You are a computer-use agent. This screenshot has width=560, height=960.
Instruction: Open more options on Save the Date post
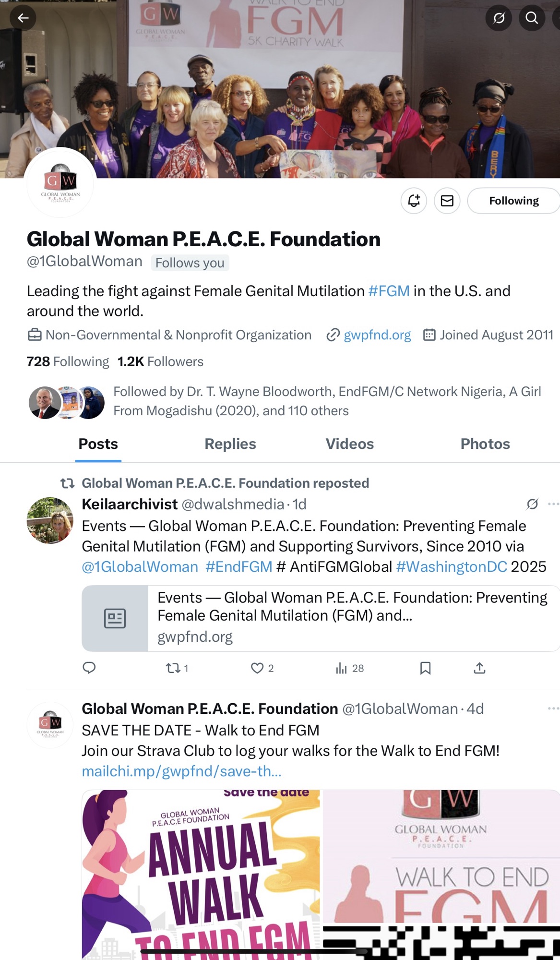pyautogui.click(x=553, y=708)
